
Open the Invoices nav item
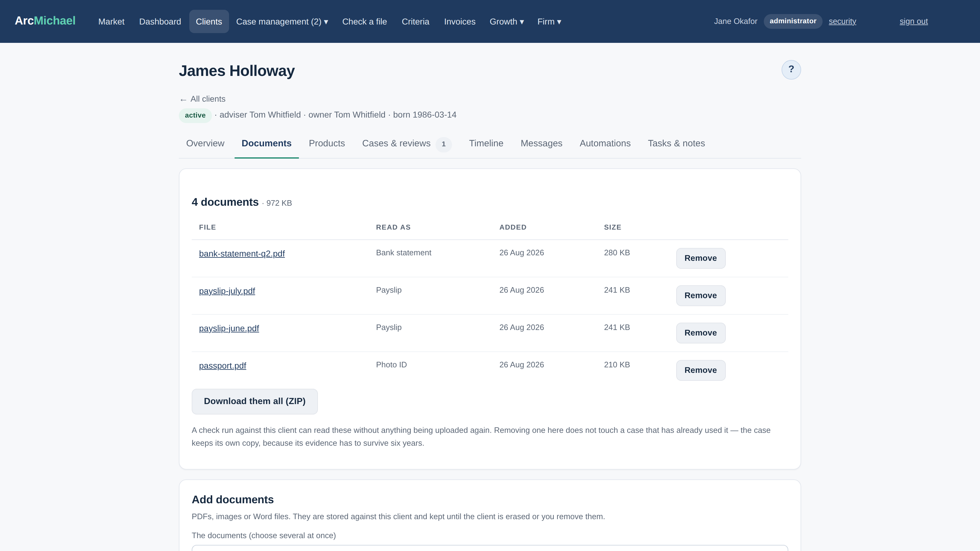tap(460, 22)
